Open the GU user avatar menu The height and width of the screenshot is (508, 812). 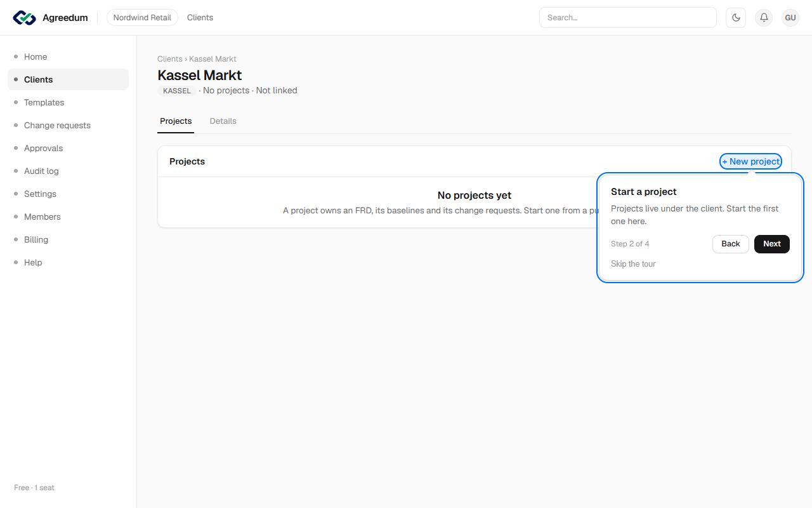pos(790,18)
